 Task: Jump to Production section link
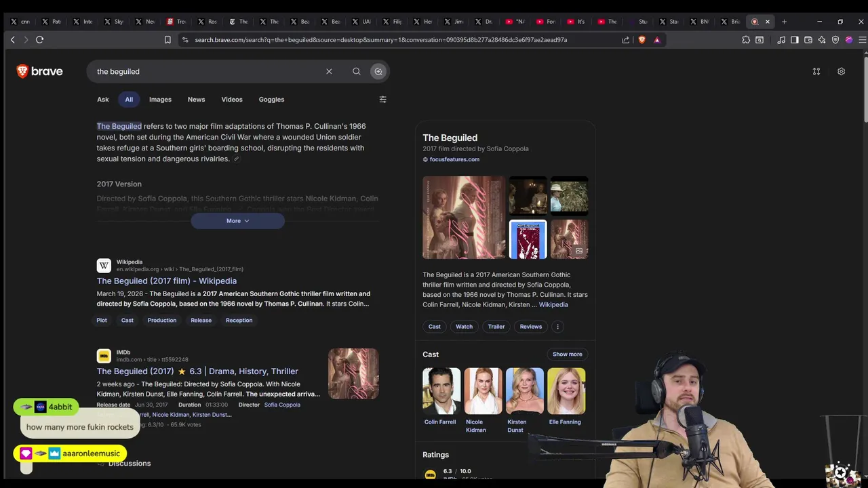click(162, 321)
